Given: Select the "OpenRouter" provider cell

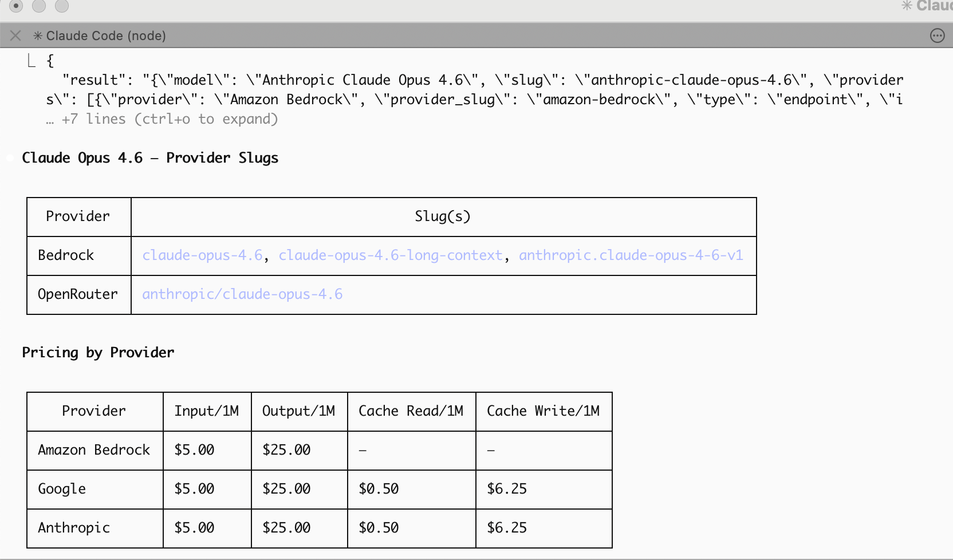Looking at the screenshot, I should click(78, 294).
